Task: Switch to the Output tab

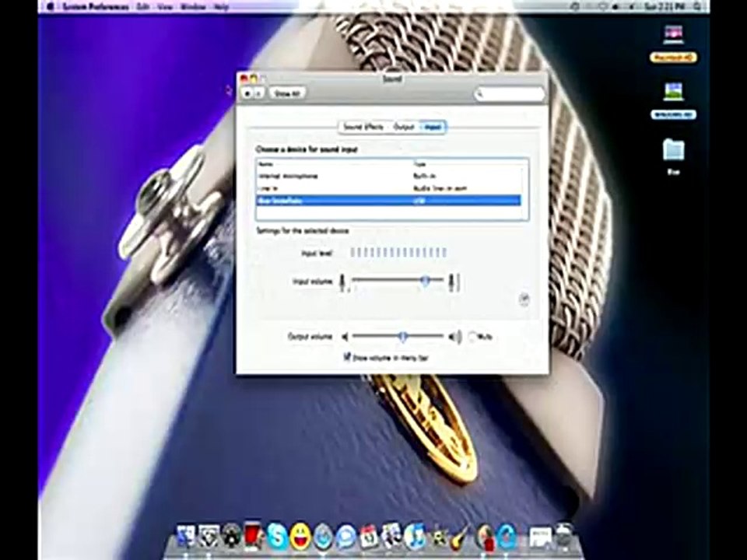Action: pyautogui.click(x=404, y=127)
